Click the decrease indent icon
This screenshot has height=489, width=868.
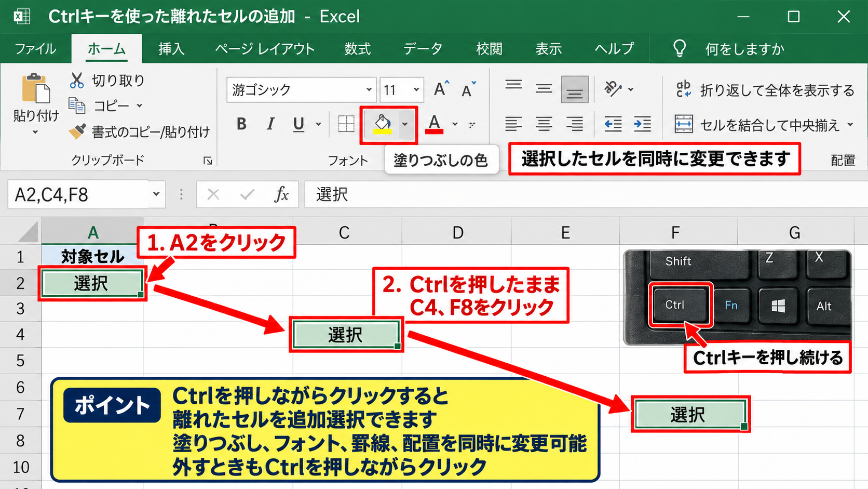tap(613, 124)
